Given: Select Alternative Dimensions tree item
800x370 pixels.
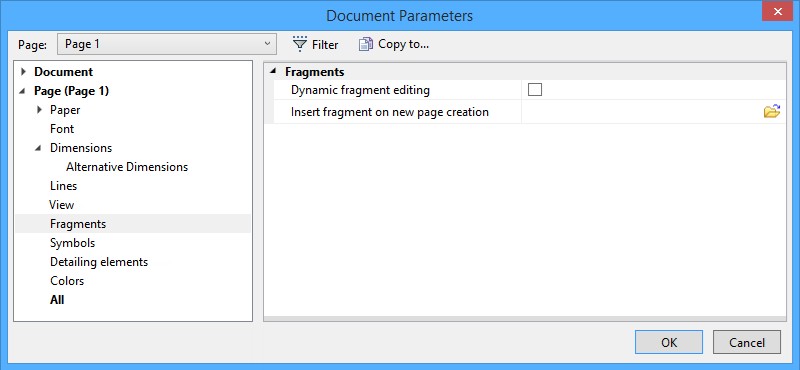Looking at the screenshot, I should coord(127,167).
